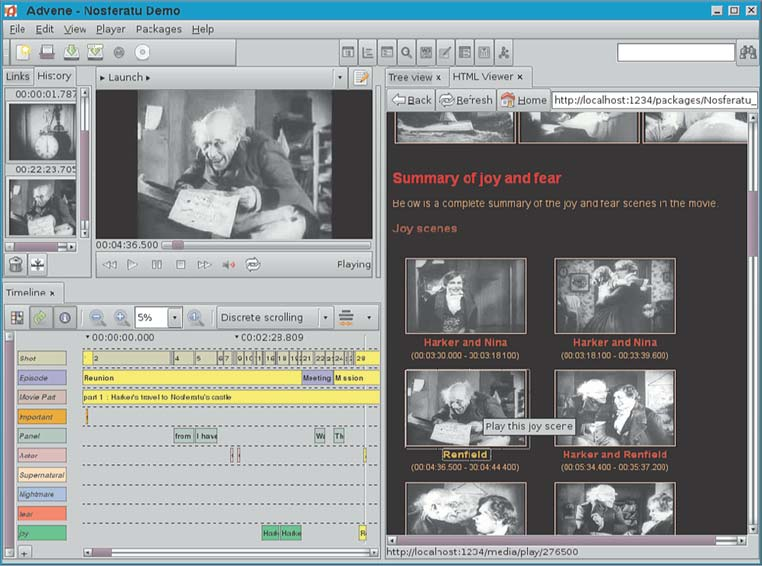Mute the player sound
The height and width of the screenshot is (566, 762).
coord(228,265)
